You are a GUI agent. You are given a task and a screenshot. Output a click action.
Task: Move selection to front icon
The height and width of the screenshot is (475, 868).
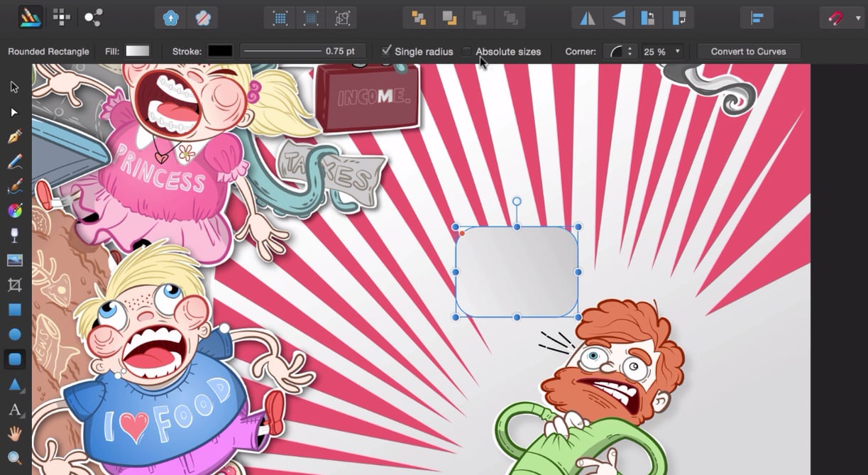pos(510,18)
